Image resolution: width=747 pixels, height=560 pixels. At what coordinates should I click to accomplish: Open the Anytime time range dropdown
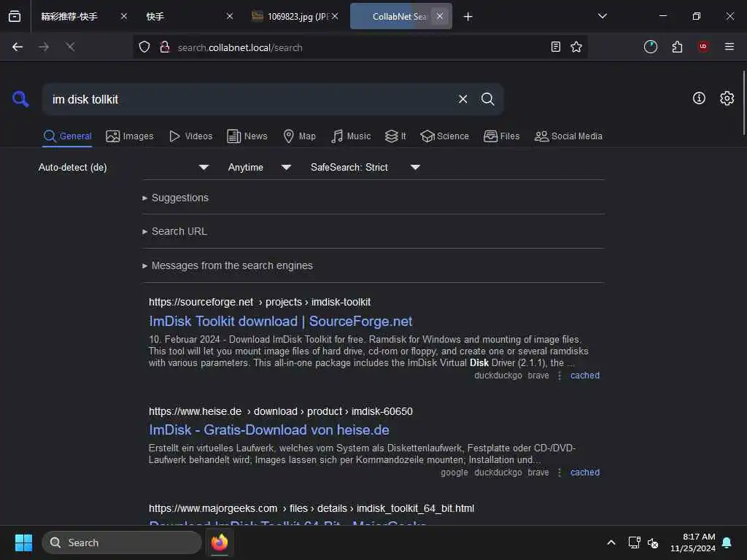pos(259,167)
